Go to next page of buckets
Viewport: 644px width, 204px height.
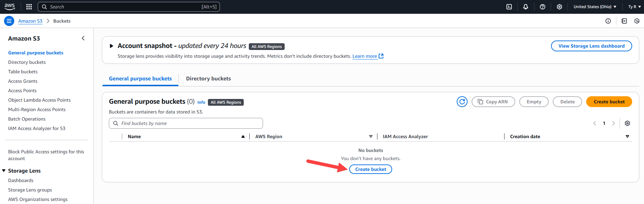click(x=614, y=123)
